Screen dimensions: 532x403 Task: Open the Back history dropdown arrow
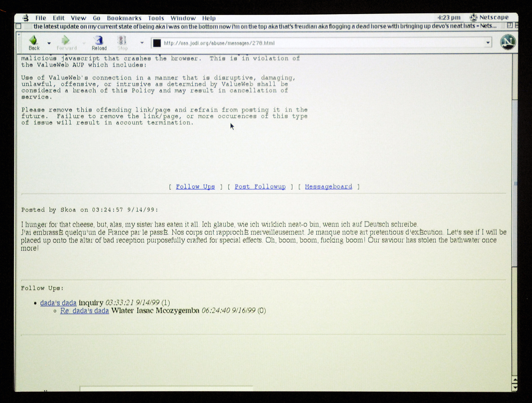pos(49,43)
